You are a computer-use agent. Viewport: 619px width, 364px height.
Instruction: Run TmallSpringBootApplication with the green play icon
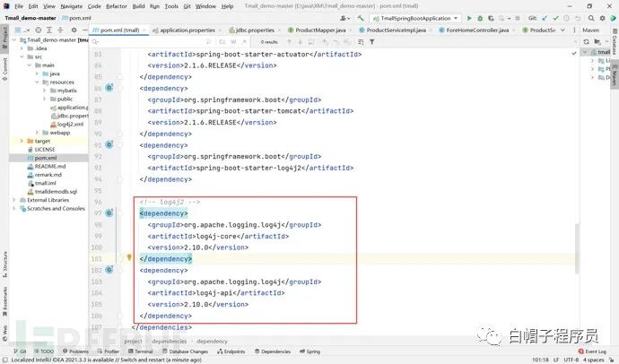[x=469, y=18]
